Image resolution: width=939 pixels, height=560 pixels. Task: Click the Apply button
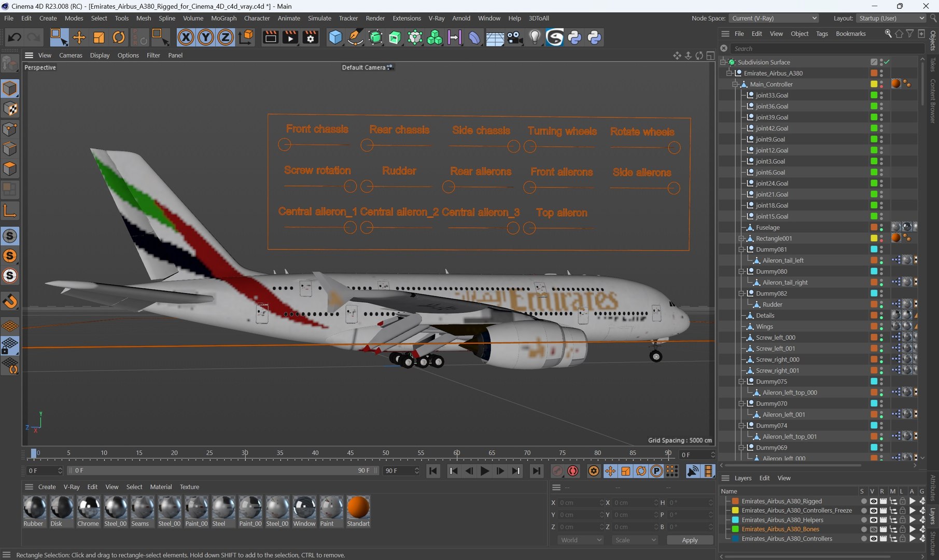pyautogui.click(x=690, y=540)
